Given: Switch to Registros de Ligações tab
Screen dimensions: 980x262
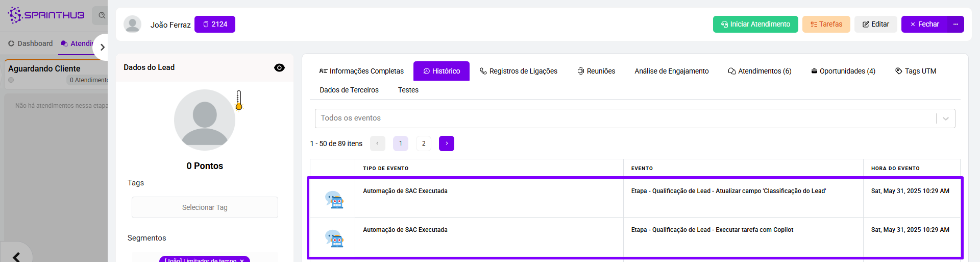Looking at the screenshot, I should click(x=518, y=71).
